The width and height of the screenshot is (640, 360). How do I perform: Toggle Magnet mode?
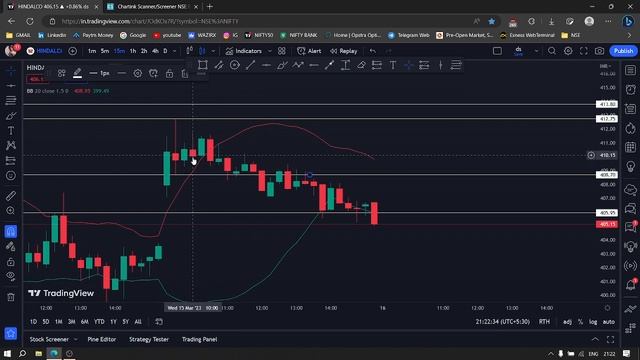[11, 231]
